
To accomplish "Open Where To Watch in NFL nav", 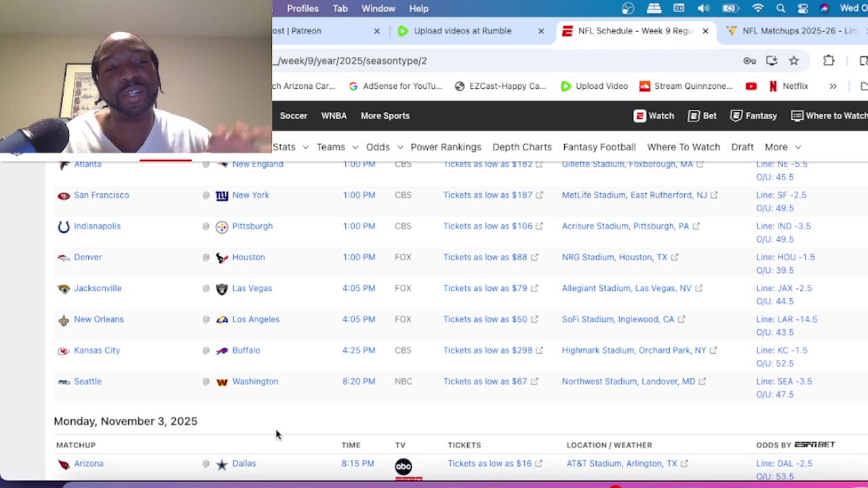I will tap(684, 147).
